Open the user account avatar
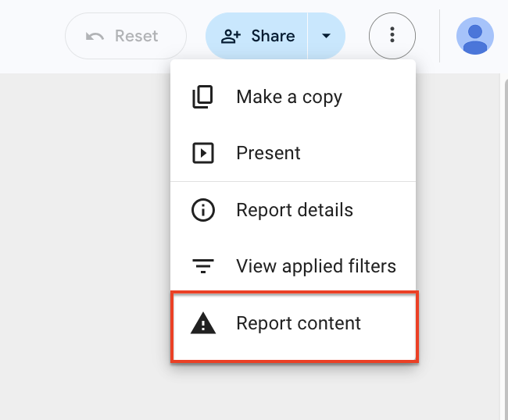 [475, 36]
